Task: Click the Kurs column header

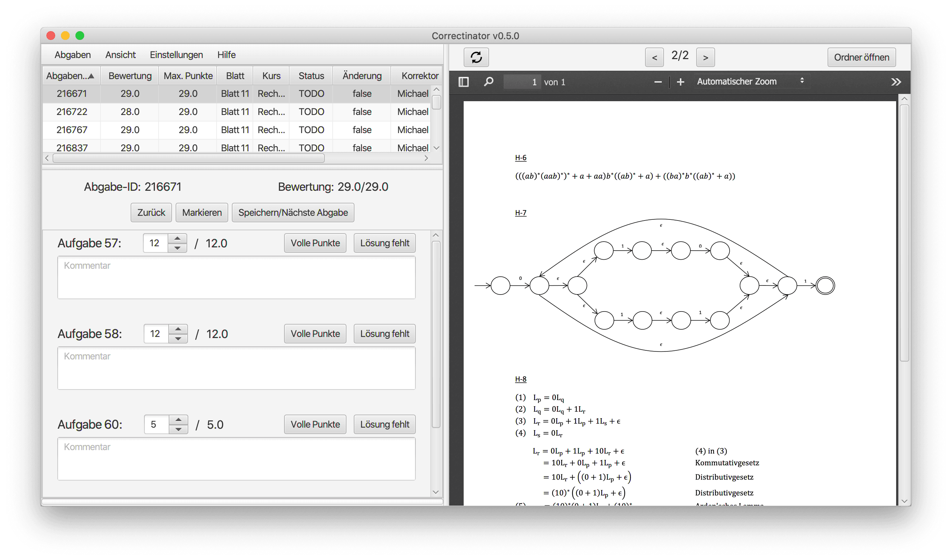Action: [x=271, y=76]
